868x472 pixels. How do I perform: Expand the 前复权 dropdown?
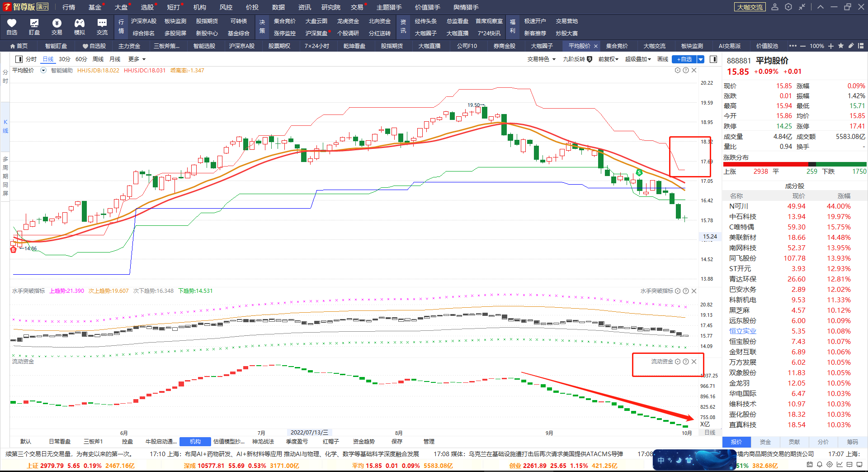tap(608, 59)
